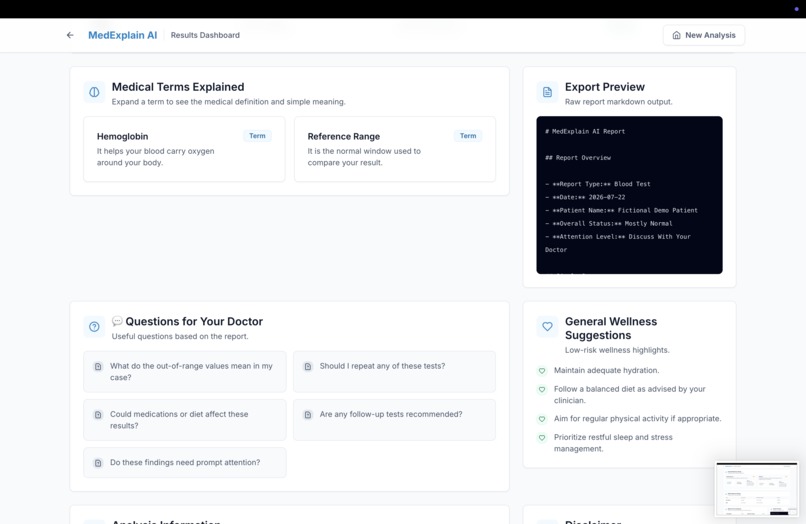Click 'Aim for regular physical activity' text
Viewport: 806px width, 524px height.
pyautogui.click(x=637, y=419)
